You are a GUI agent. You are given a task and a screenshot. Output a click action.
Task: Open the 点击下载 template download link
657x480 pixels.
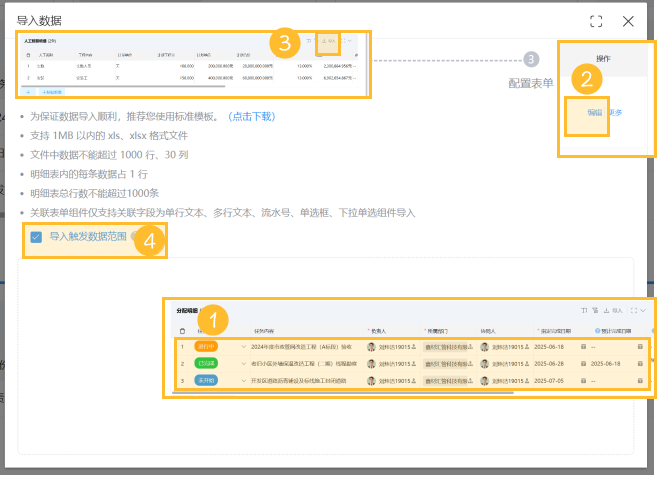251,116
